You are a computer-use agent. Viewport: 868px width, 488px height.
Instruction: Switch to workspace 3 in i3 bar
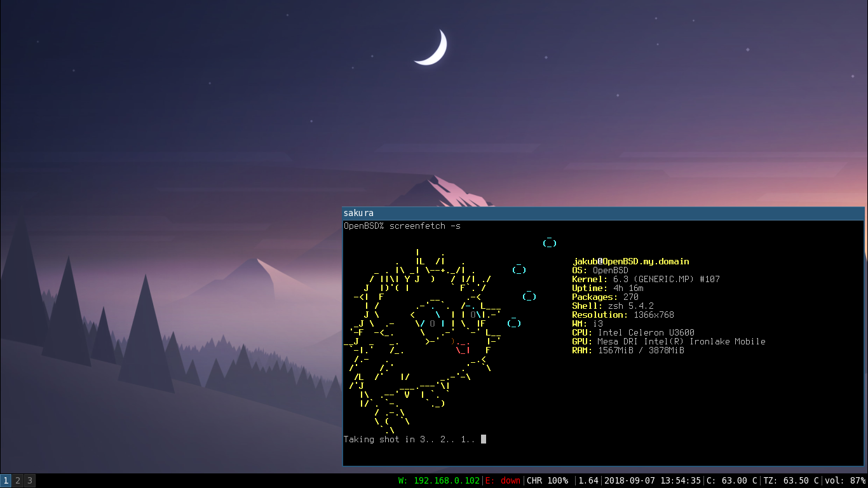click(29, 480)
